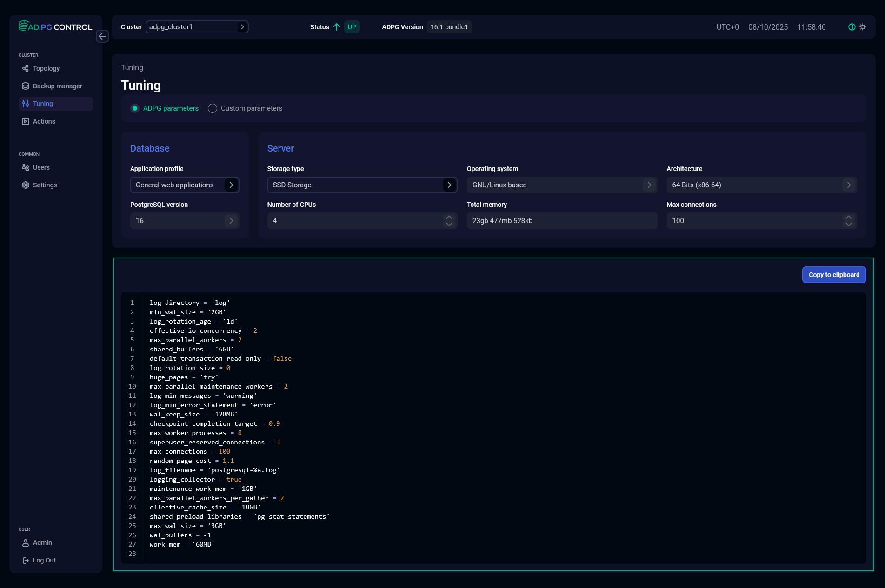
Task: Select ADPG parameters radio button
Action: (x=135, y=108)
